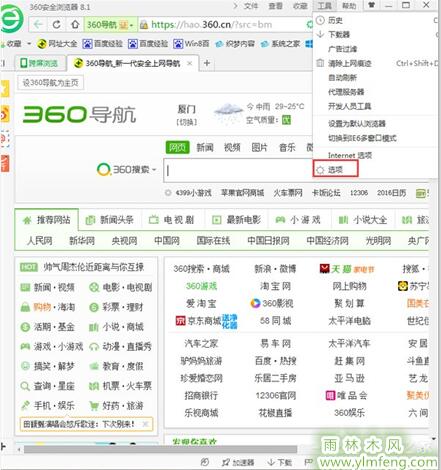Click the horizontal scrollbar thumb at bottom

(160, 449)
